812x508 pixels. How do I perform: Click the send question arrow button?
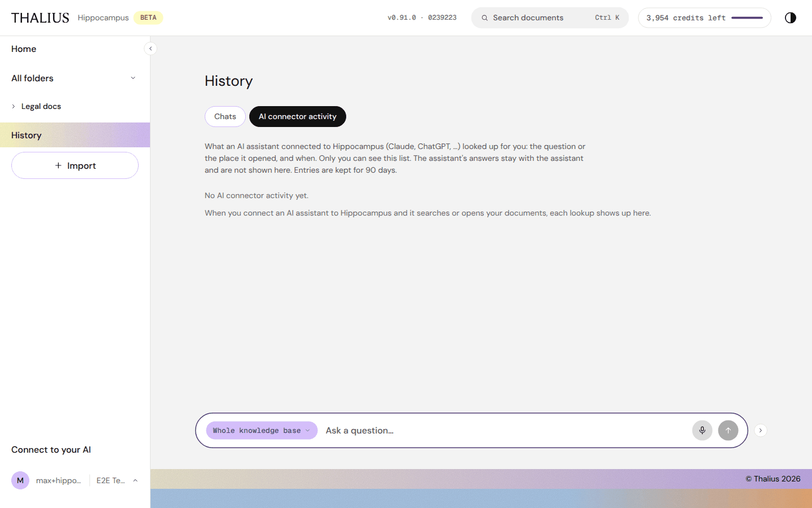pyautogui.click(x=728, y=430)
